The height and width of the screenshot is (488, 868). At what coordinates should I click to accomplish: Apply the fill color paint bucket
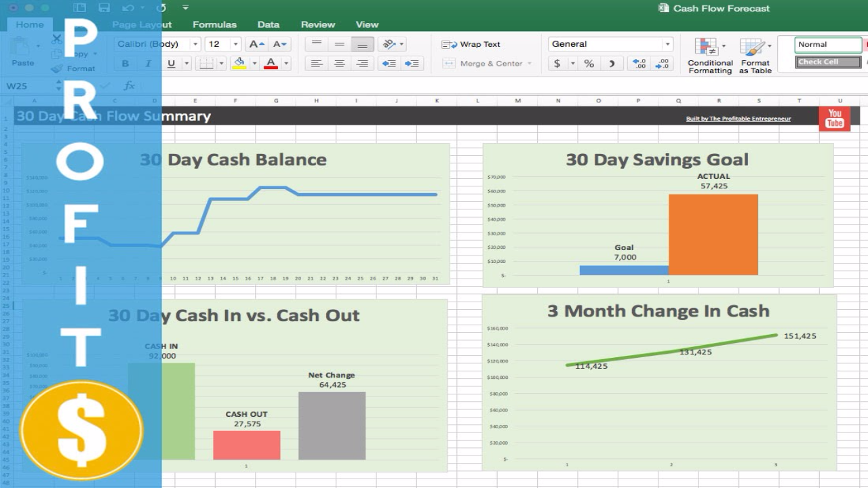click(x=239, y=63)
